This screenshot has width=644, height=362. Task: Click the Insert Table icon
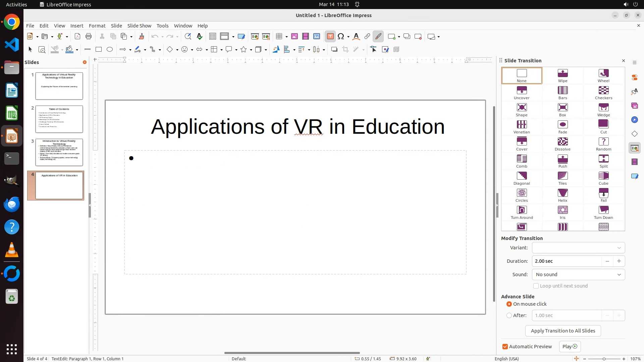click(x=279, y=37)
